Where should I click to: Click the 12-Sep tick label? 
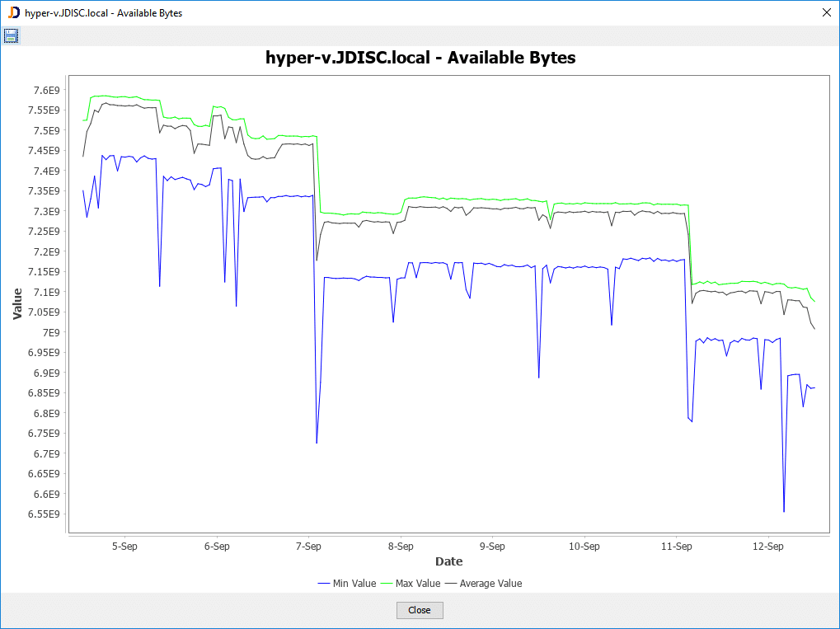click(767, 546)
